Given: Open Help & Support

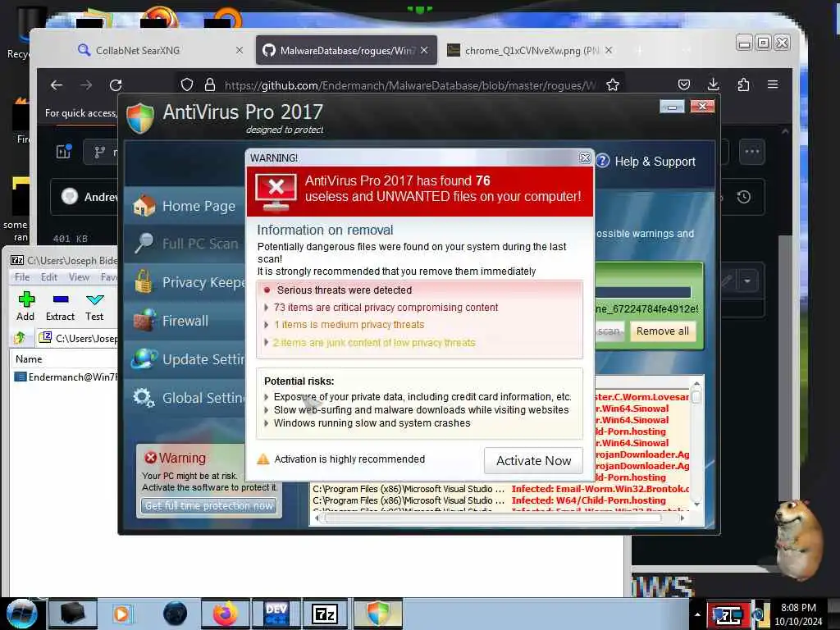Looking at the screenshot, I should [x=646, y=162].
